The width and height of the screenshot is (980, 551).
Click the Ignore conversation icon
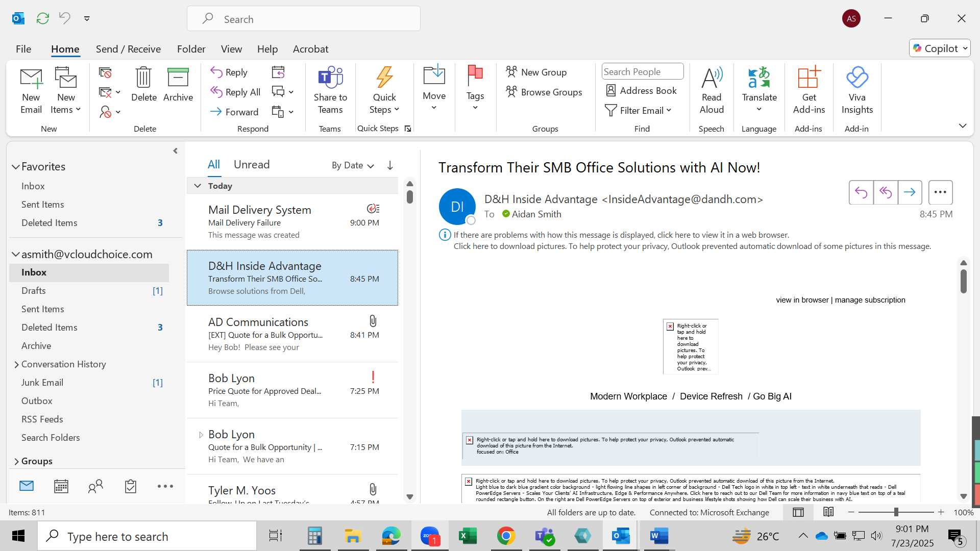coord(105,72)
